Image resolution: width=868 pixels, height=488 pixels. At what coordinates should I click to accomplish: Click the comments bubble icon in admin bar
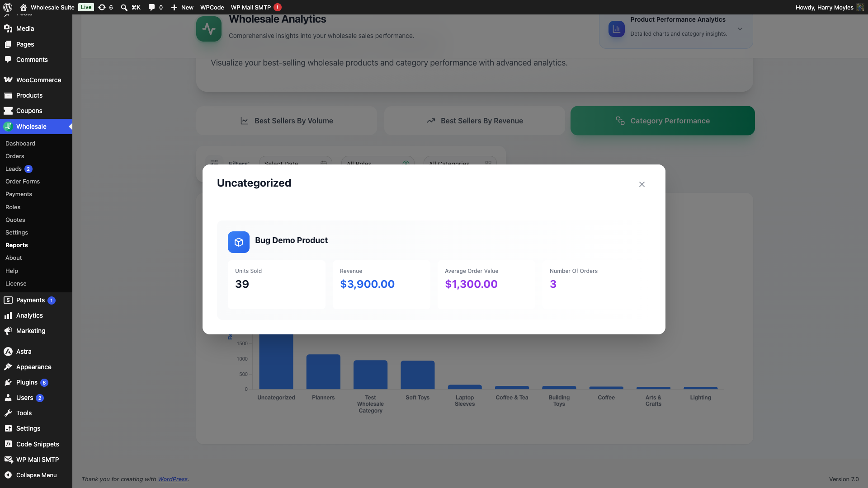[x=151, y=7]
